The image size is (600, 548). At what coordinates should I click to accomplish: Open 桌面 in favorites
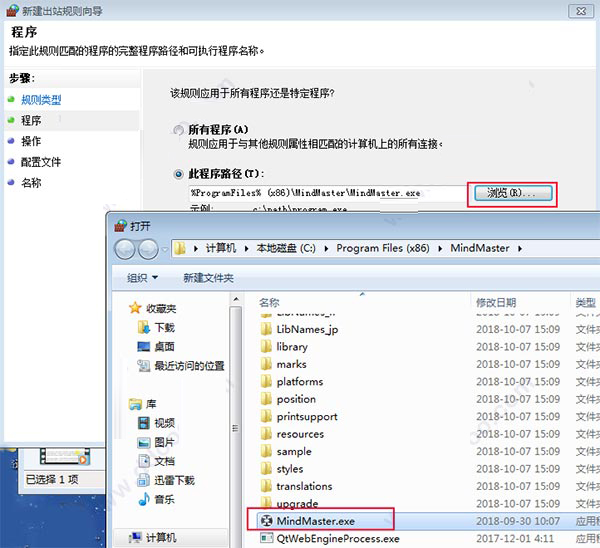[165, 347]
